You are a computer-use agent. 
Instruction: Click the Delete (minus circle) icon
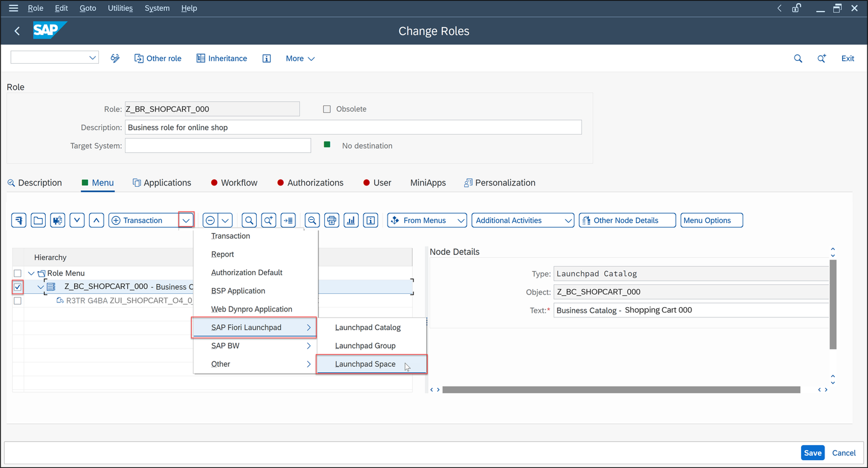[210, 220]
